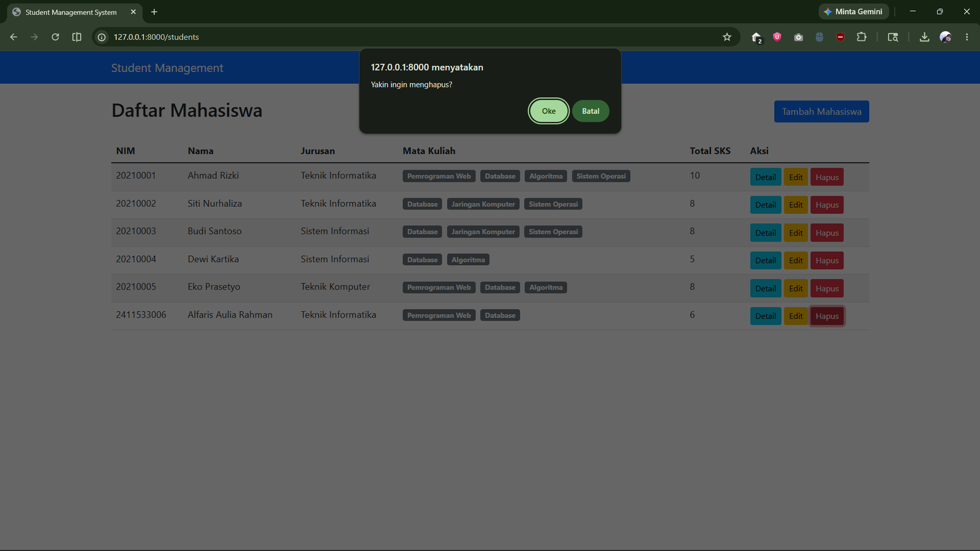This screenshot has width=980, height=551.
Task: Click Hapus for Ahmad Rizki
Action: tap(827, 177)
